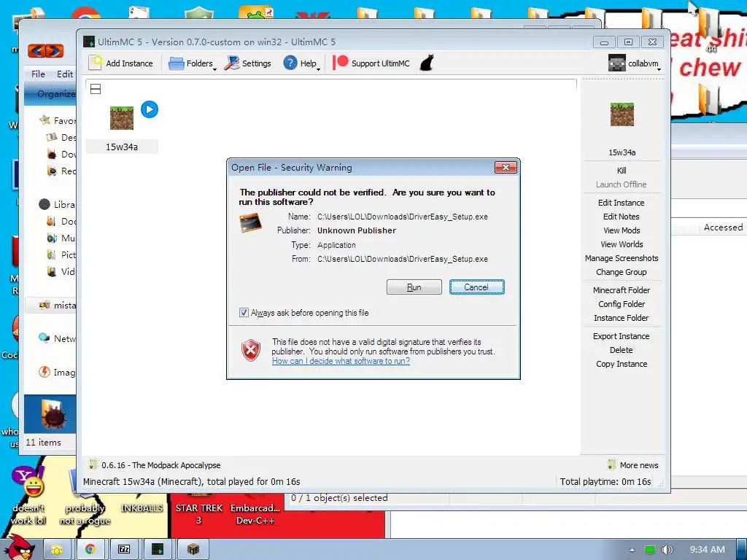The width and height of the screenshot is (747, 560).
Task: Open UltimMC Settings
Action: point(248,63)
